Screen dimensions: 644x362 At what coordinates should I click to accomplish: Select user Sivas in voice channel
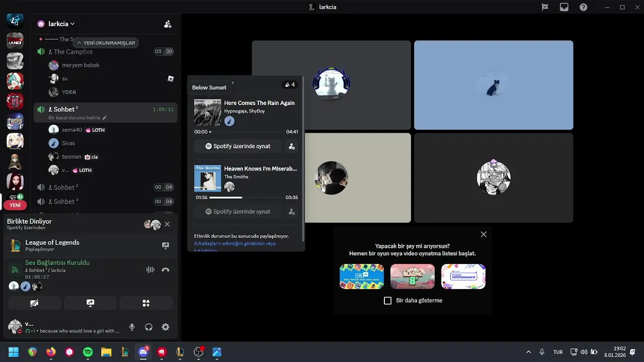[x=68, y=143]
